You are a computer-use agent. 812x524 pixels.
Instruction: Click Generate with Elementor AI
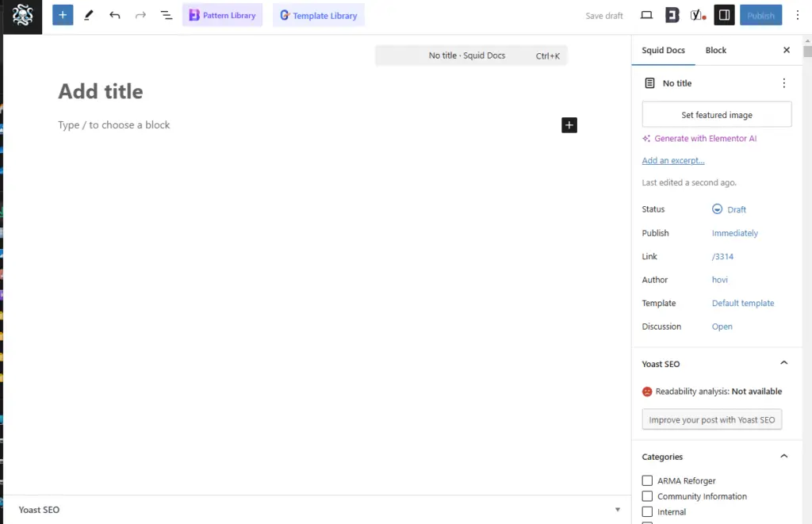click(x=699, y=138)
